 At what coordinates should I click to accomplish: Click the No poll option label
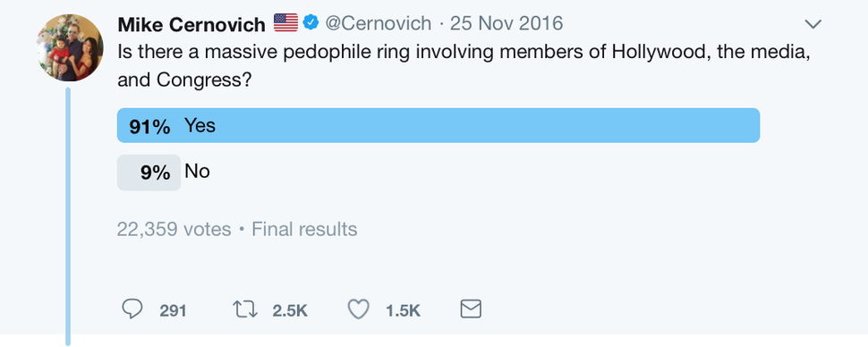[x=197, y=172]
